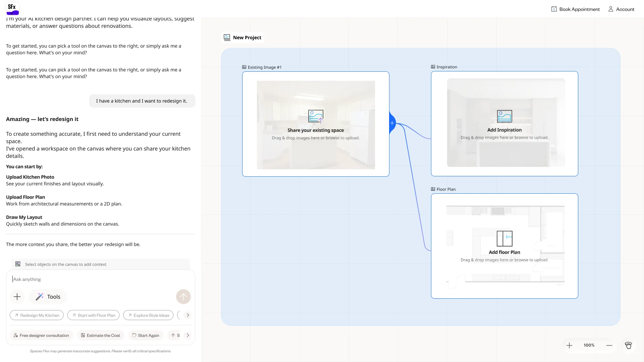Click the Book Appointment link
Viewport: 644px width, 362px height.
click(576, 9)
